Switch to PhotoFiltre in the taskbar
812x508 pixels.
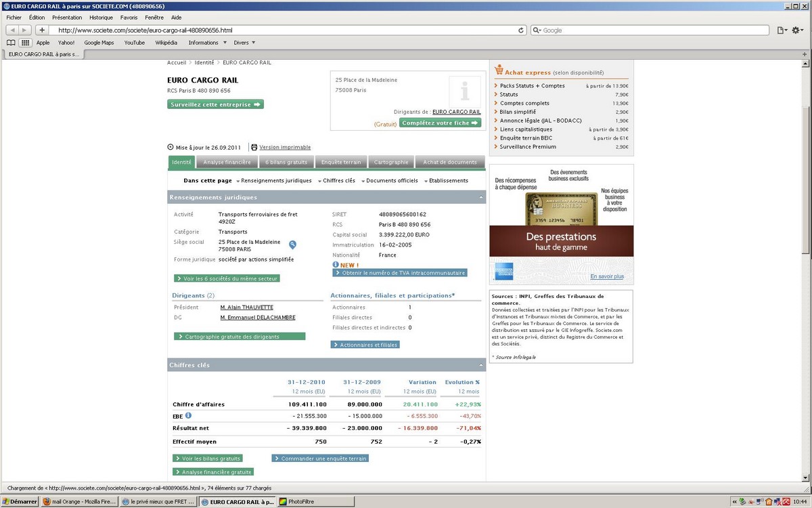click(x=317, y=502)
